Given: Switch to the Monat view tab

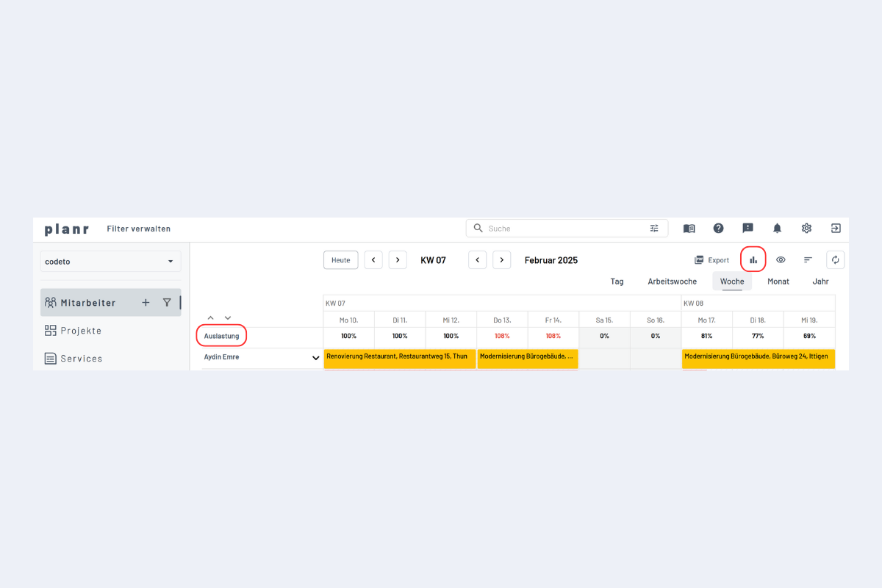Looking at the screenshot, I should tap(778, 282).
